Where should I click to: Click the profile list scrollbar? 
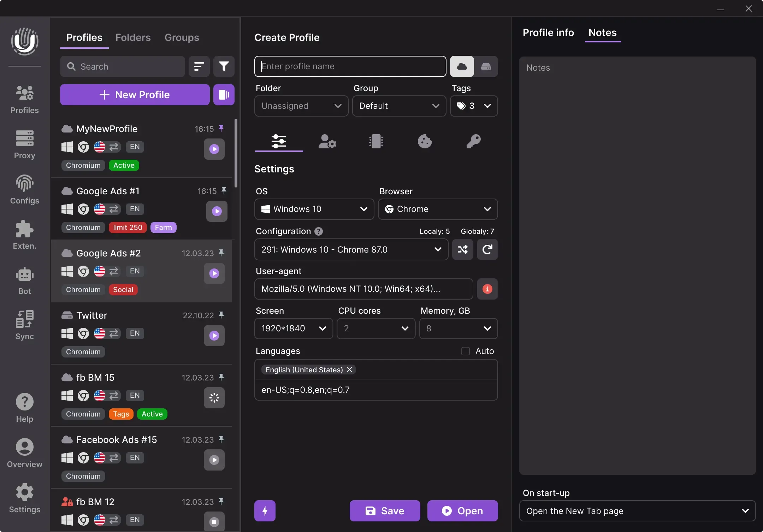pyautogui.click(x=236, y=153)
